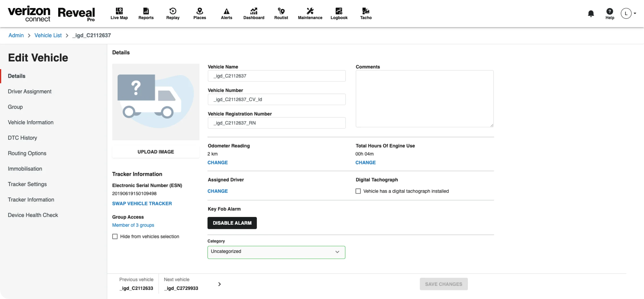Screen dimensions: 644x299
Task: Click the notifications bell icon
Action: [591, 13]
